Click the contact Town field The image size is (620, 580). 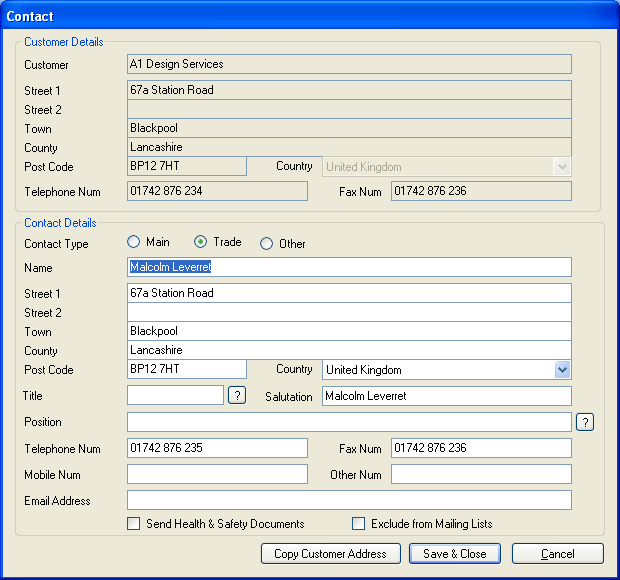[x=349, y=331]
